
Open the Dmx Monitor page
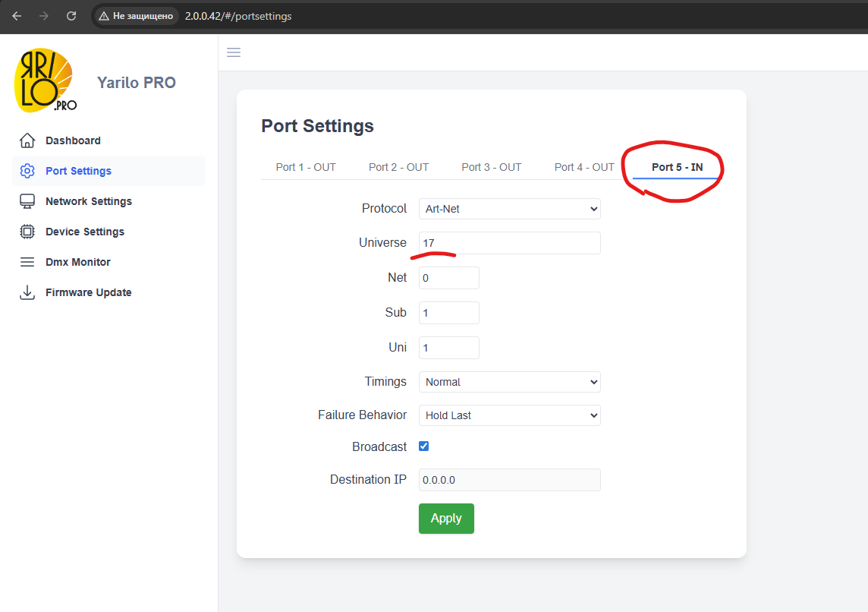click(78, 262)
